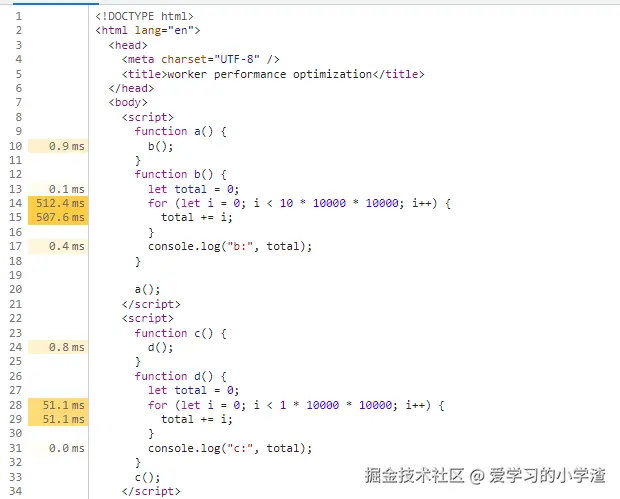The height and width of the screenshot is (499, 620).
Task: Click the title worker performance optimization line
Action: point(273,74)
